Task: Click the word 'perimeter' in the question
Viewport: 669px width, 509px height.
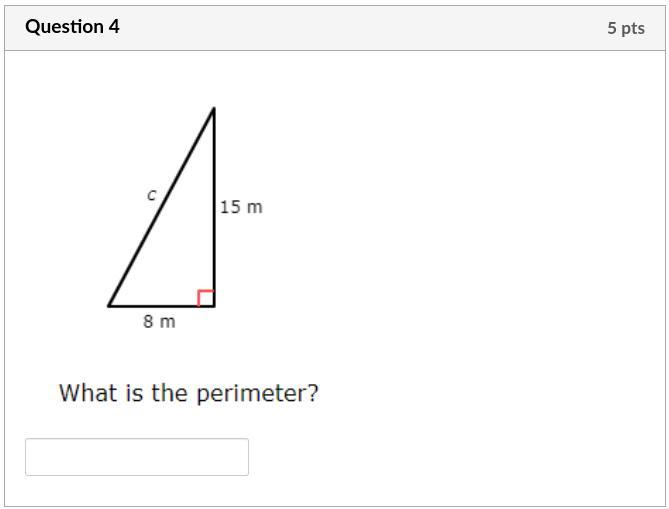Action: point(252,394)
